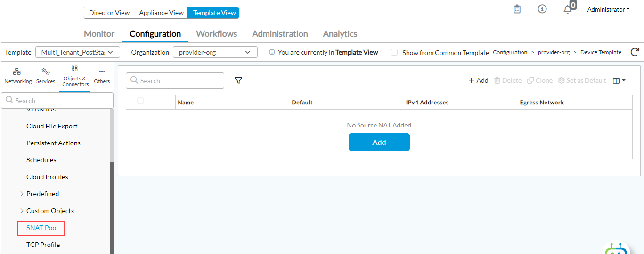Expand the Predefined tree item
644x254 pixels.
point(22,194)
